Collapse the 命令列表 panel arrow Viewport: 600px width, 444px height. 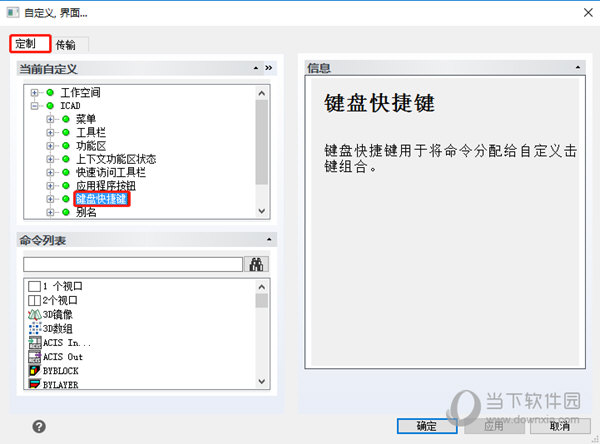(x=269, y=240)
